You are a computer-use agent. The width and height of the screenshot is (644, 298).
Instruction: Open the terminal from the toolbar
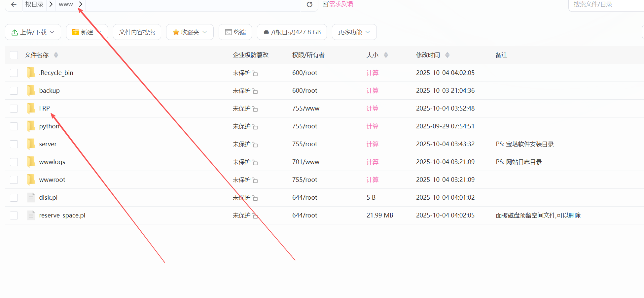235,32
